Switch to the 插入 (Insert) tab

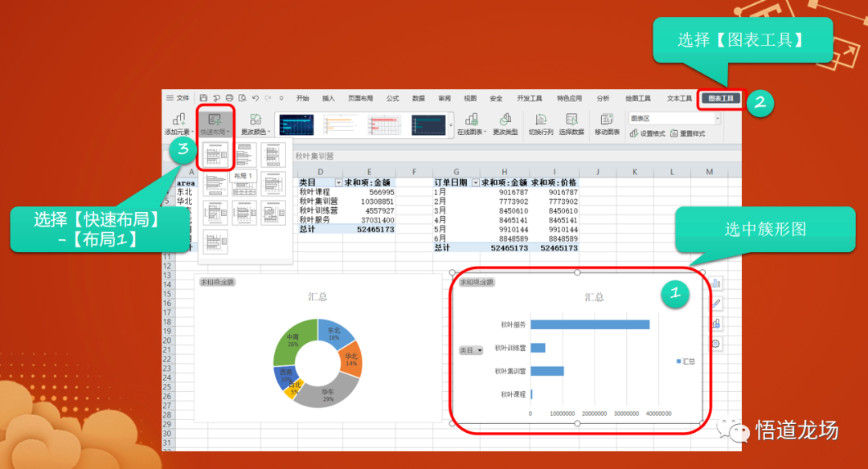pos(328,99)
